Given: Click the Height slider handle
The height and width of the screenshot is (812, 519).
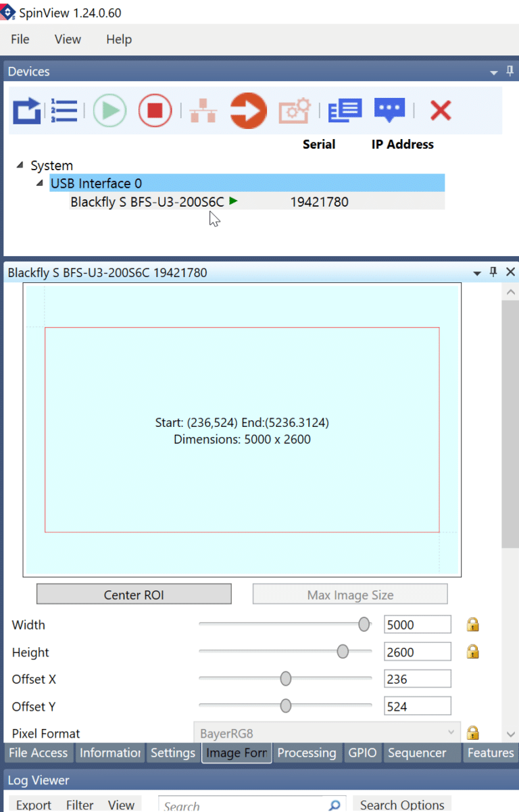Looking at the screenshot, I should pyautogui.click(x=343, y=651).
